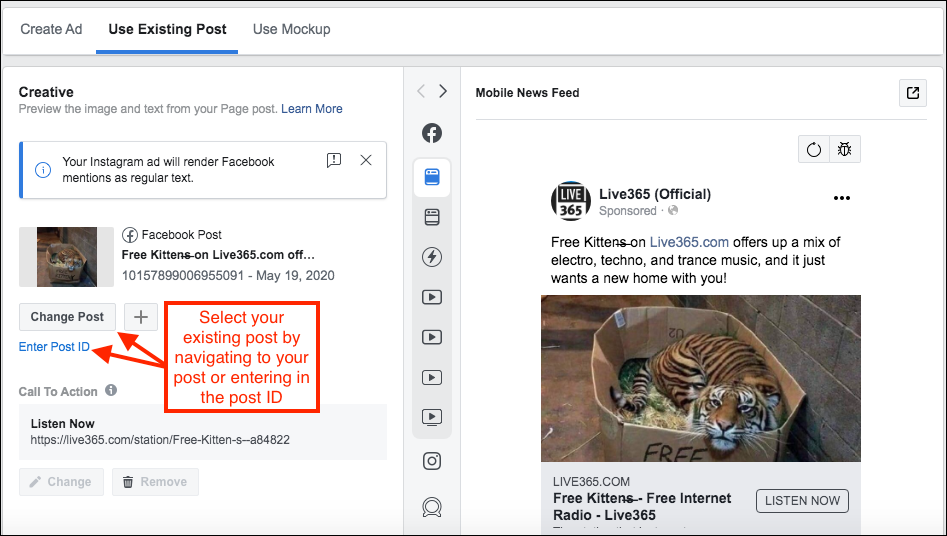Open the Enter Post ID link
The image size is (947, 536).
54,347
